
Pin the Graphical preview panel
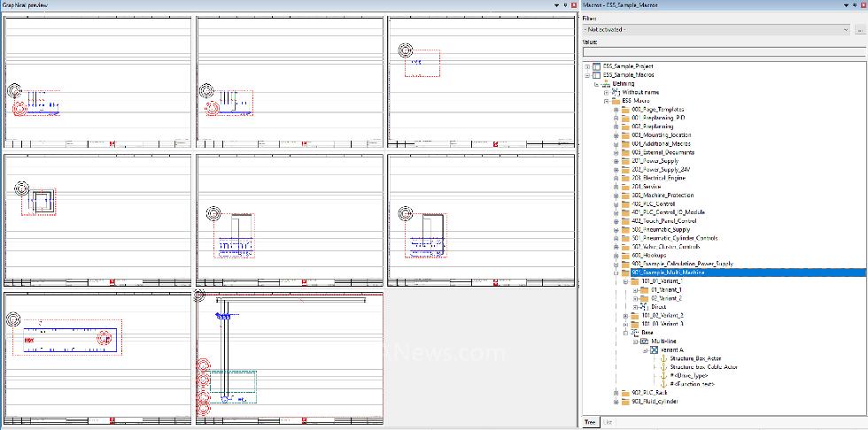pyautogui.click(x=564, y=5)
